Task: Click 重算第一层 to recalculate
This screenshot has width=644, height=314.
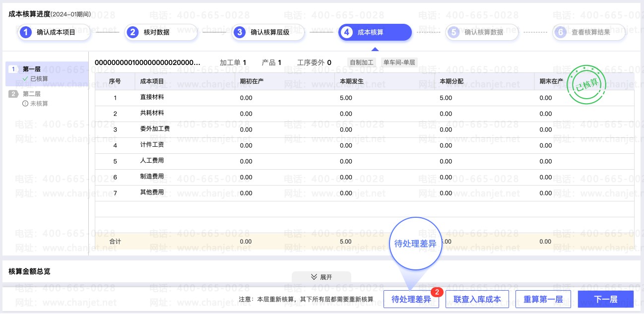Action: [x=543, y=300]
